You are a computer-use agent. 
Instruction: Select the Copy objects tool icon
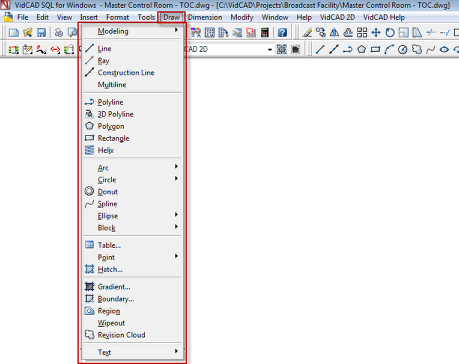coord(321,32)
